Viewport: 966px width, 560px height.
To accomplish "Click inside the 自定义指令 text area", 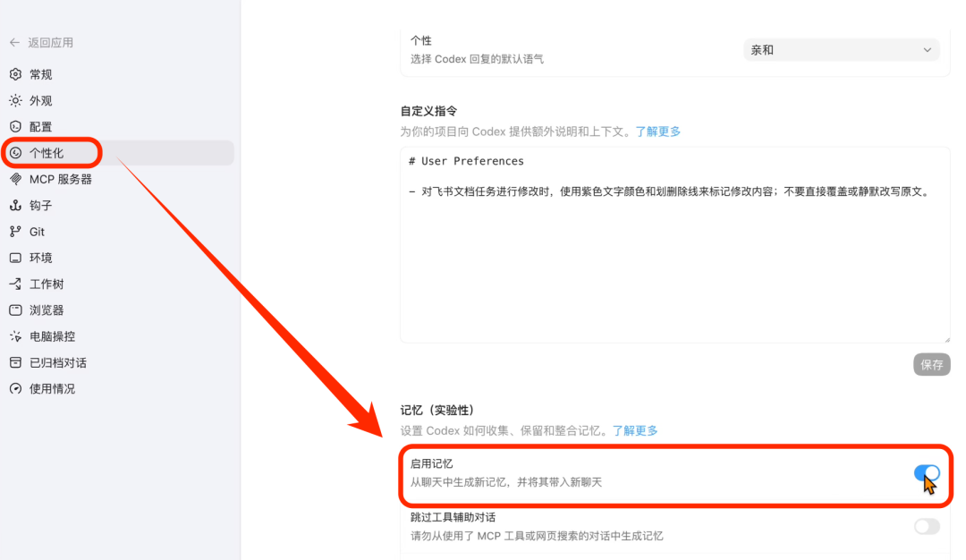I will [675, 244].
